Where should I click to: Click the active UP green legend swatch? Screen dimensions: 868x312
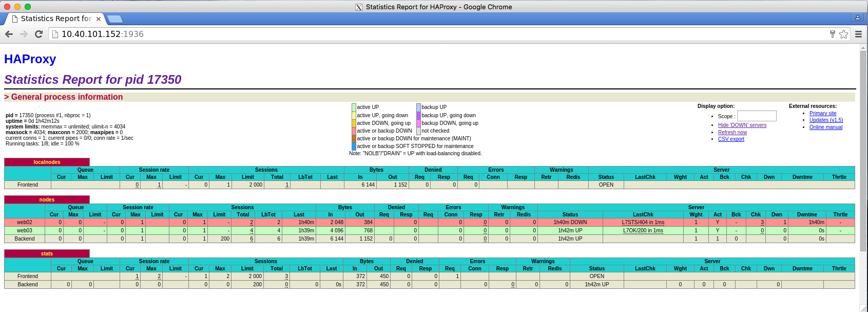354,107
